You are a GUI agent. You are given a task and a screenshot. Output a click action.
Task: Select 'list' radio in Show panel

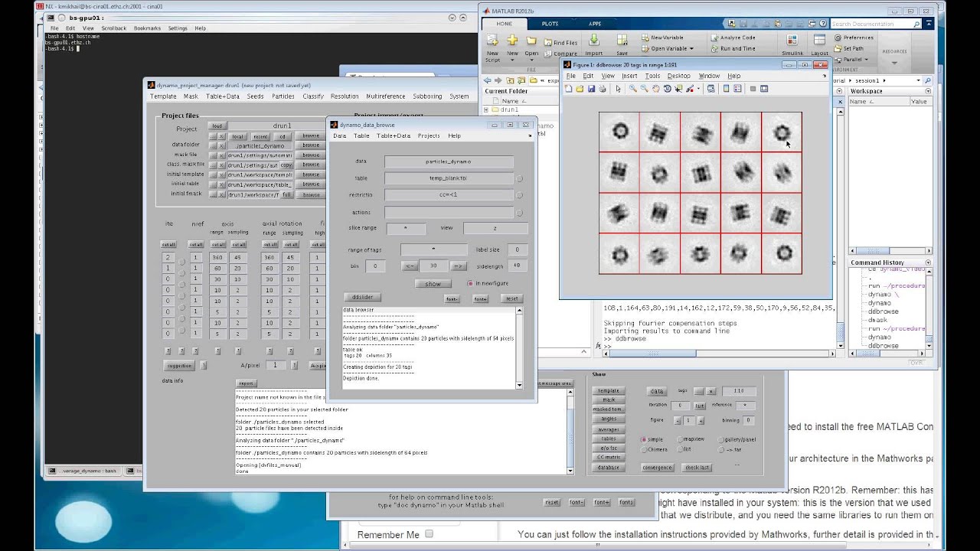681,450
